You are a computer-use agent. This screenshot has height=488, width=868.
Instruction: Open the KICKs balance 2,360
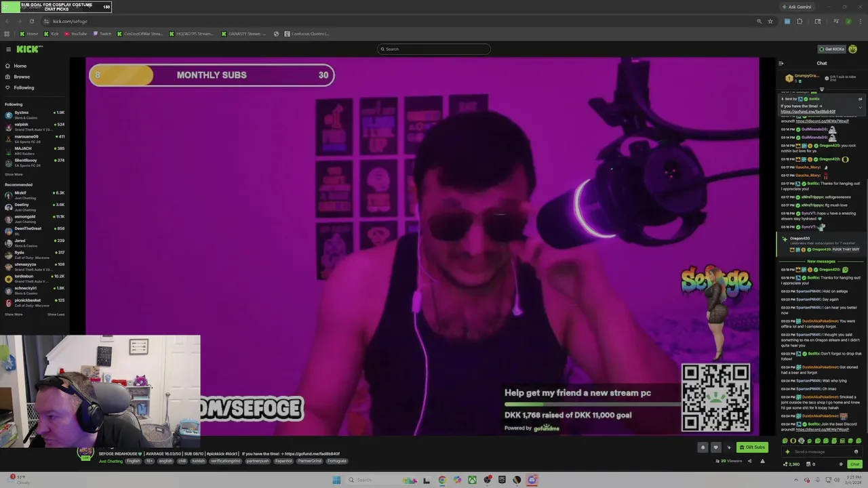791,464
